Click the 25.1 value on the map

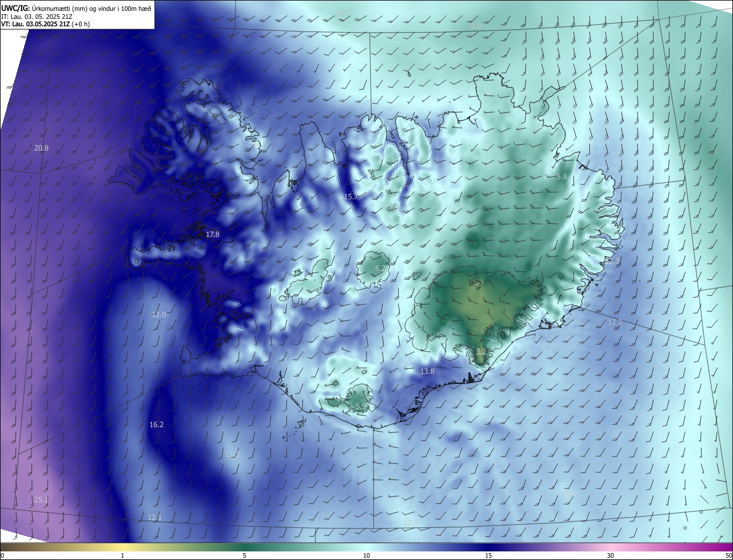pos(41,499)
